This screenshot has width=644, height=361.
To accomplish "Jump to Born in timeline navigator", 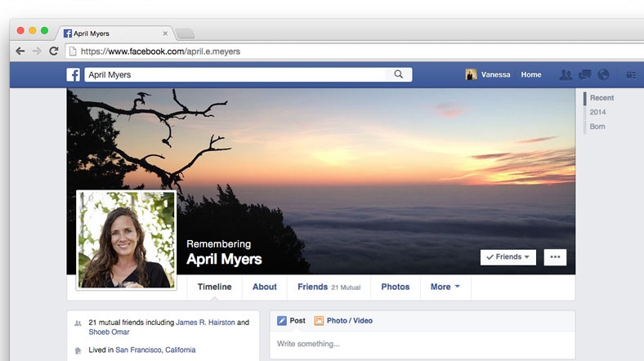I will (x=597, y=127).
